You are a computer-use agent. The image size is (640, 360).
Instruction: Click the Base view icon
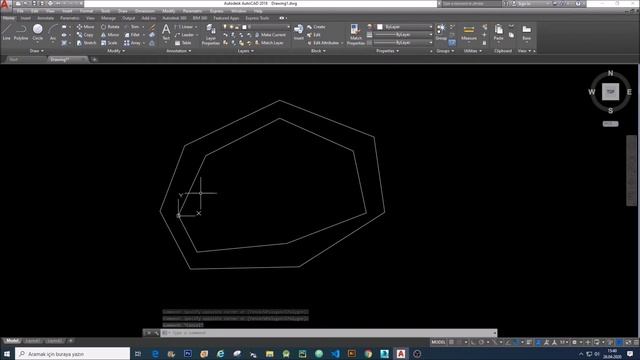pyautogui.click(x=527, y=32)
